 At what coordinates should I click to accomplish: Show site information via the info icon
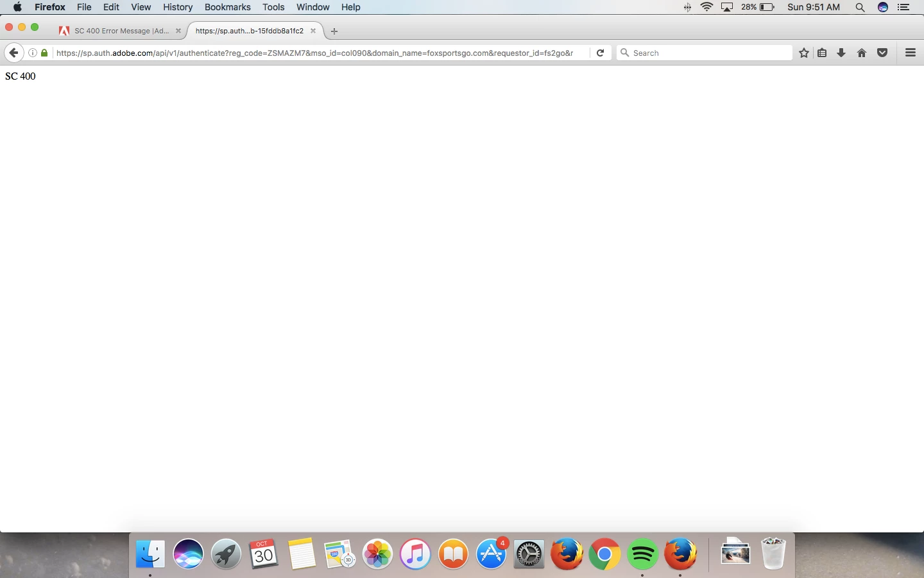point(33,53)
